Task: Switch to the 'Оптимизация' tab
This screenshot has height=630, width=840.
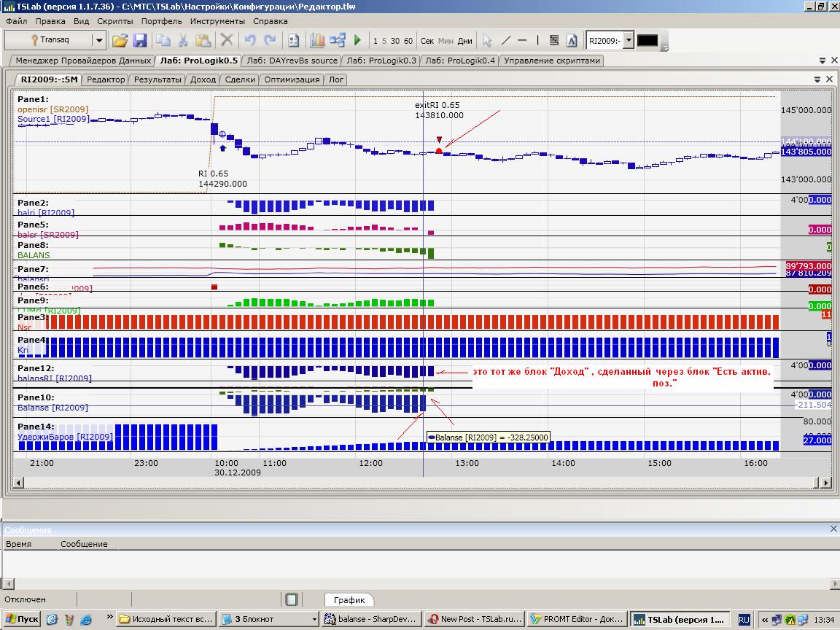Action: click(x=292, y=79)
